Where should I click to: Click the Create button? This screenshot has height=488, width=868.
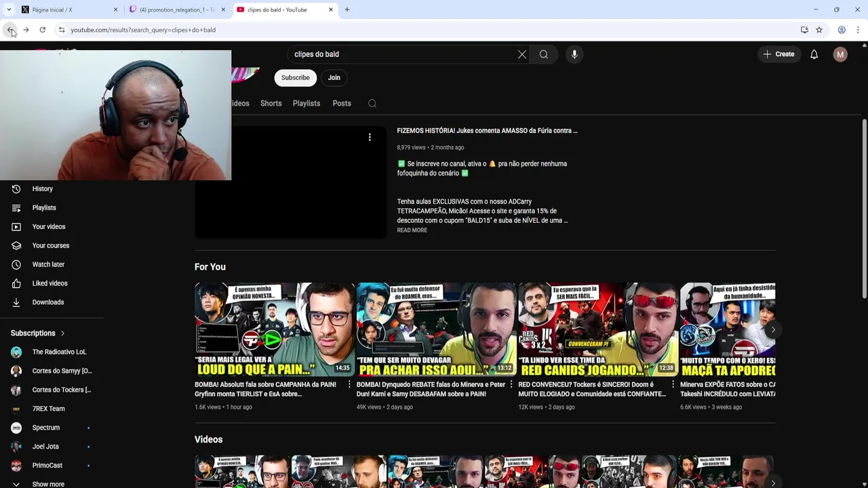pos(778,54)
